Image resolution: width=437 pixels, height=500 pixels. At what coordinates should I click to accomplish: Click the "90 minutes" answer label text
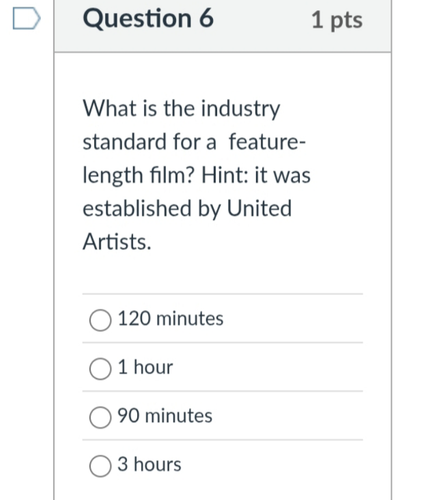pyautogui.click(x=165, y=416)
